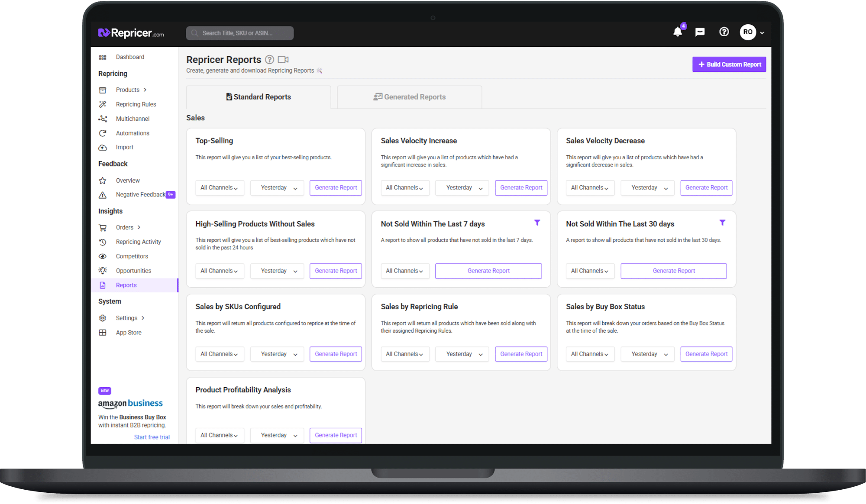
Task: Open Dashboard from the sidebar
Action: [130, 57]
